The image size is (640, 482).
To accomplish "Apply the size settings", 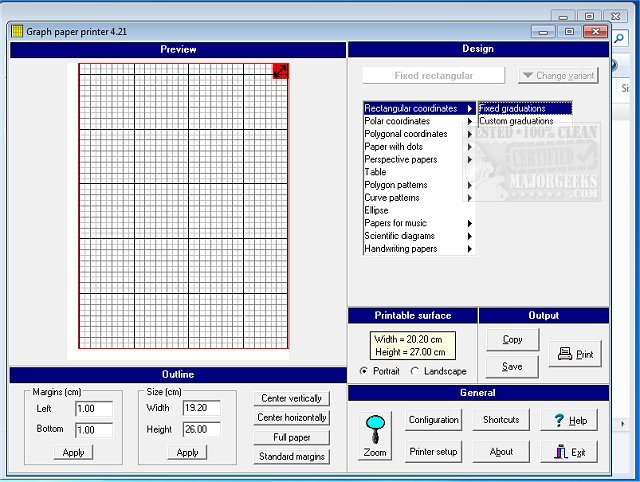I will click(187, 452).
